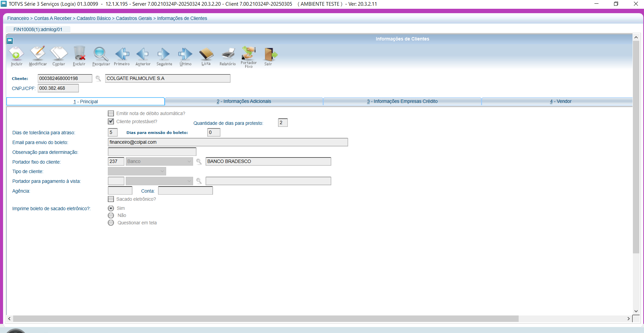
Task: Click Cadastros Gerais in breadcrumb
Action: pyautogui.click(x=134, y=18)
